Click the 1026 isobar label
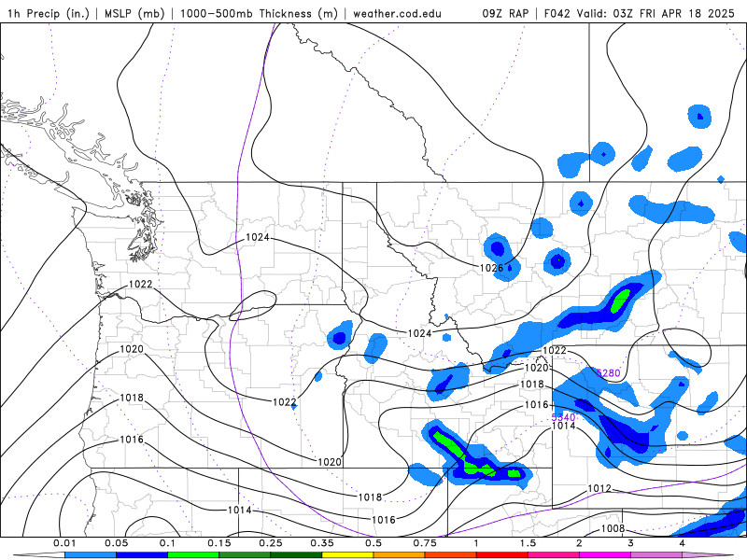This screenshot has height=560, width=747. click(491, 268)
